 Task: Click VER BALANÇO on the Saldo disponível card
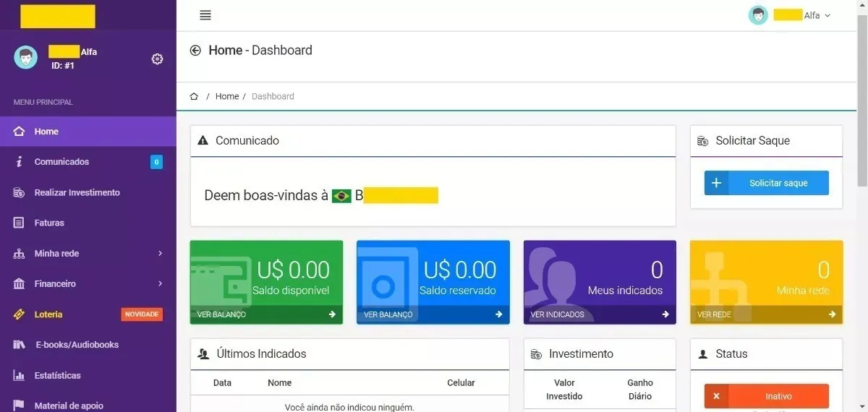coord(222,314)
